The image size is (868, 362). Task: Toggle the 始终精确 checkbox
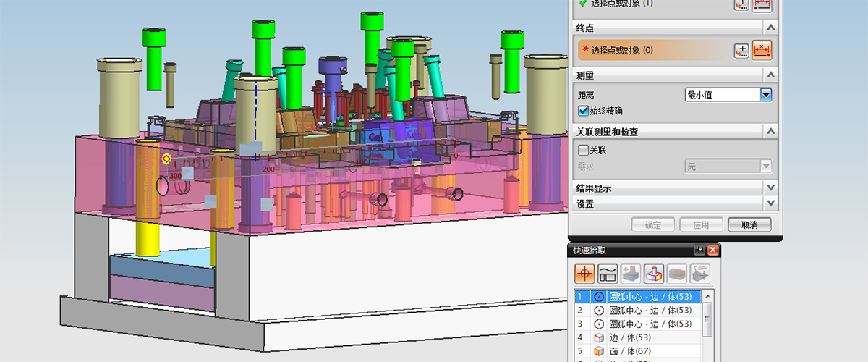click(583, 111)
